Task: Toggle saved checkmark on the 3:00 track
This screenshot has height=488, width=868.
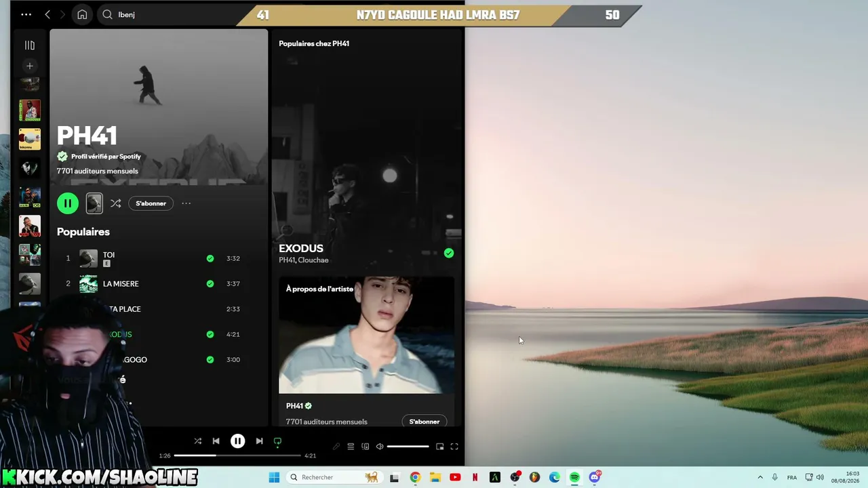Action: (210, 360)
